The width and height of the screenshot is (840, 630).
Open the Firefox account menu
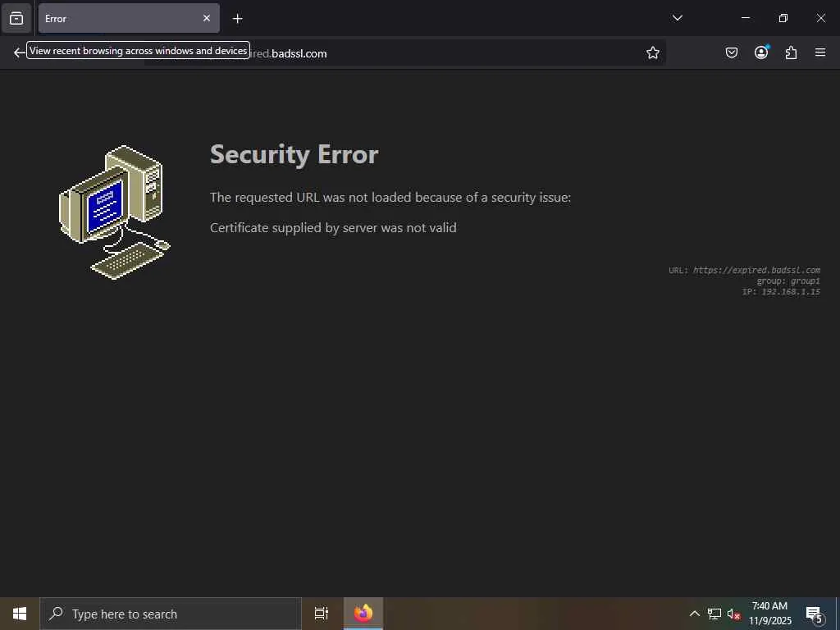tap(761, 52)
